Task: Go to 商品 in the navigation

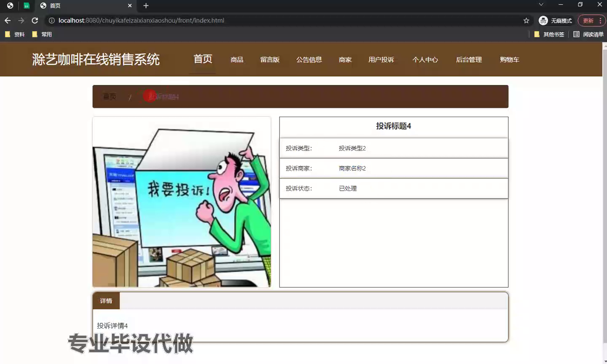Action: point(237,60)
